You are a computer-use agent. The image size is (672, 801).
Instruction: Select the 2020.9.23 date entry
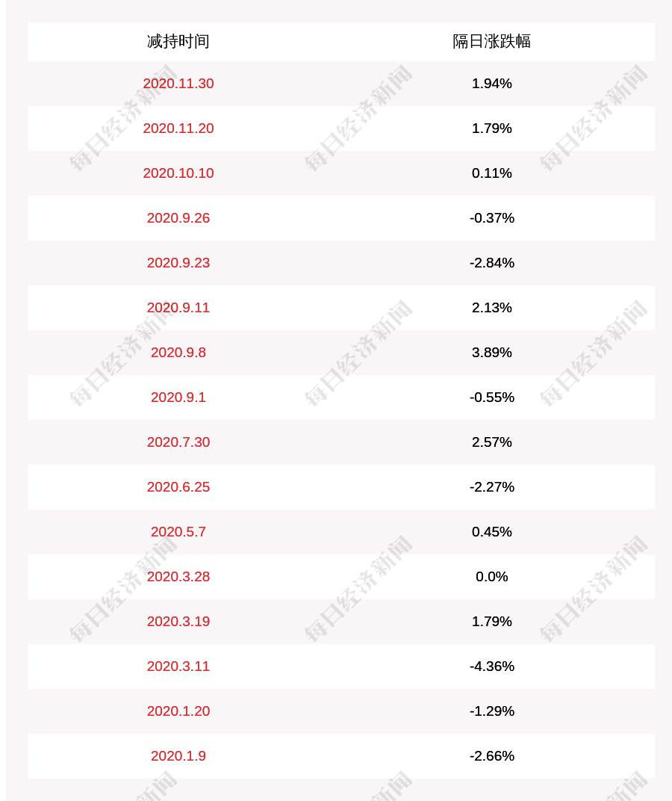coord(178,262)
